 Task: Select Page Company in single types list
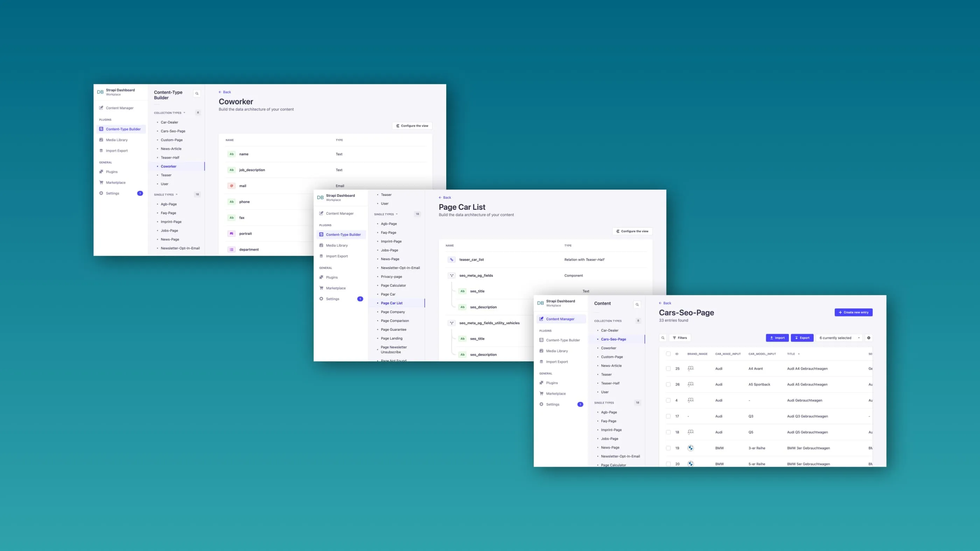(x=393, y=312)
